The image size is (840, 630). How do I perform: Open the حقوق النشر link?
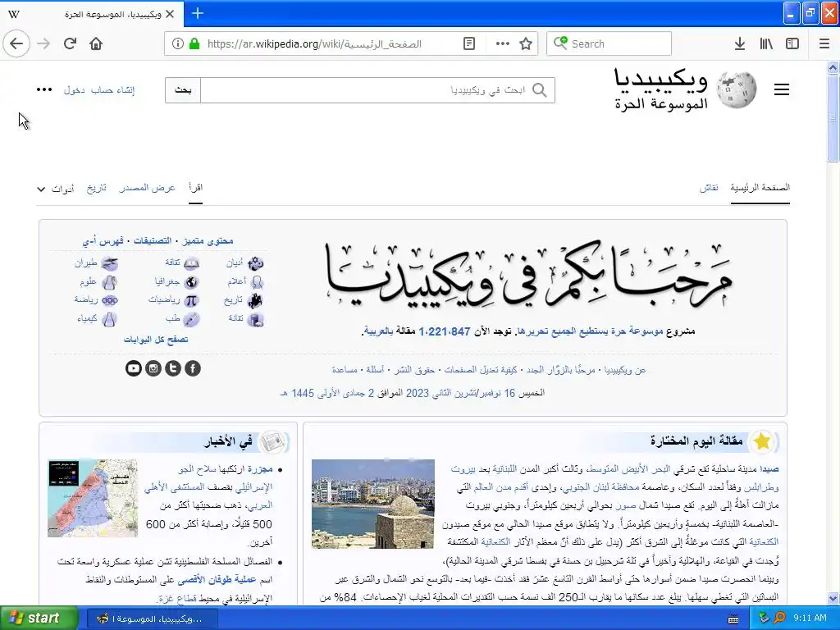click(414, 370)
